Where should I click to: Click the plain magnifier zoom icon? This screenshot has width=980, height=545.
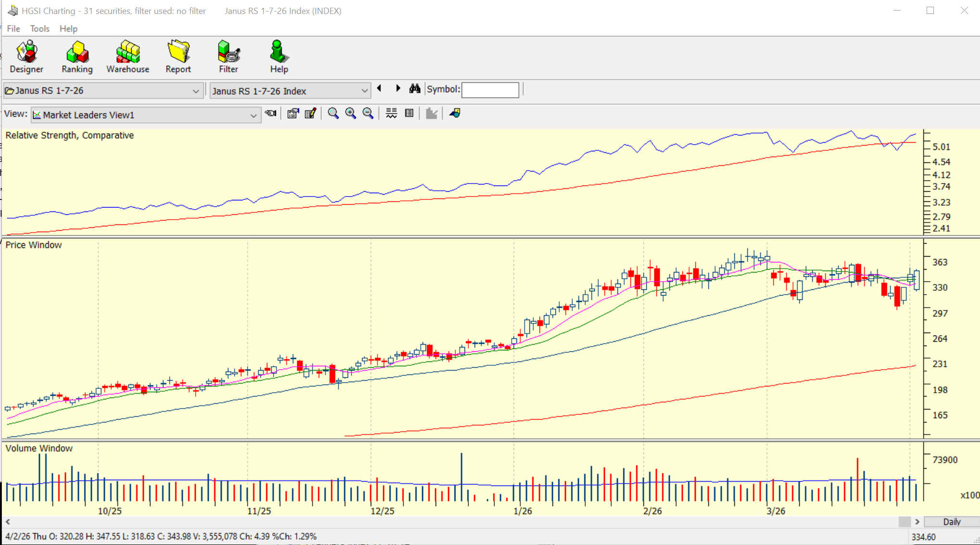tap(333, 113)
